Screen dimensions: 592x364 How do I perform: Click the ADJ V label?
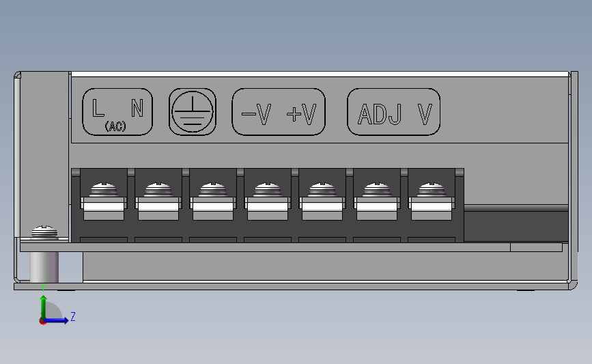pos(394,112)
